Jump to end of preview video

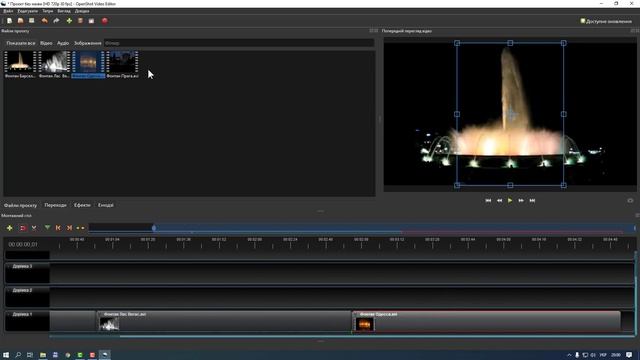532,200
